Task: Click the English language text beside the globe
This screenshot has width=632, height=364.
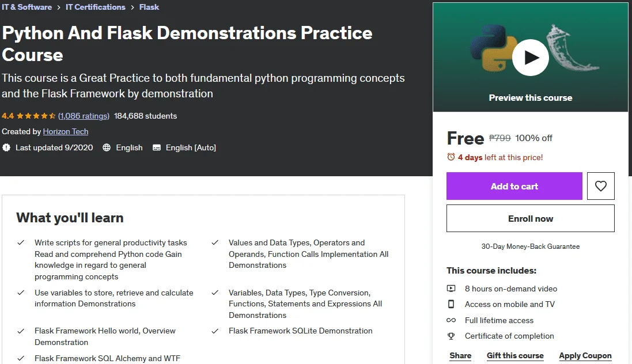Action: (x=130, y=147)
